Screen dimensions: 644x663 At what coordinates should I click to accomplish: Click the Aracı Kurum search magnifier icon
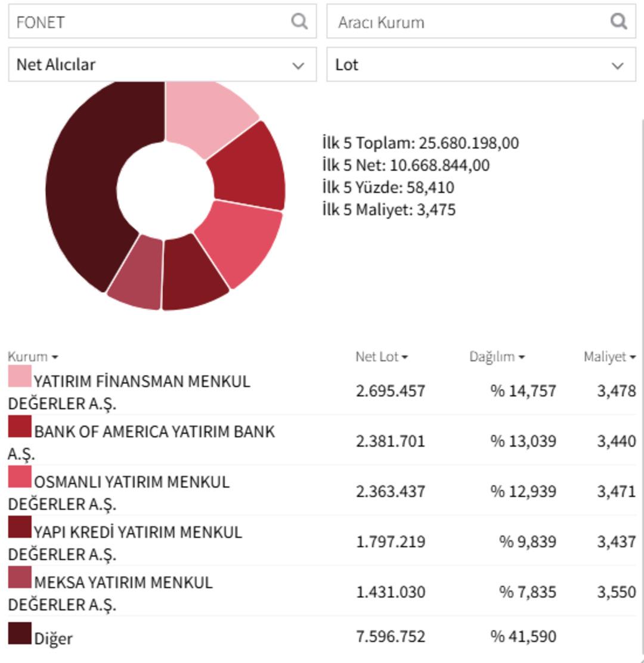point(618,22)
